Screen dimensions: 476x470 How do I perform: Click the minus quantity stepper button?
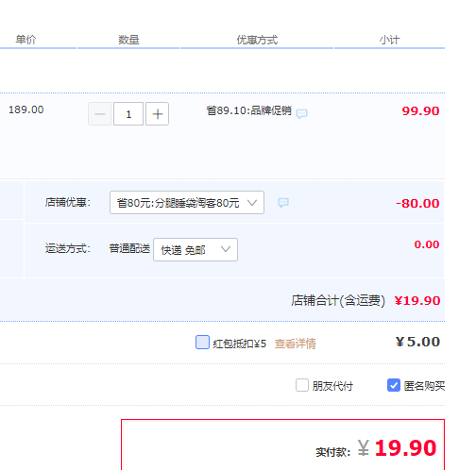coord(99,114)
